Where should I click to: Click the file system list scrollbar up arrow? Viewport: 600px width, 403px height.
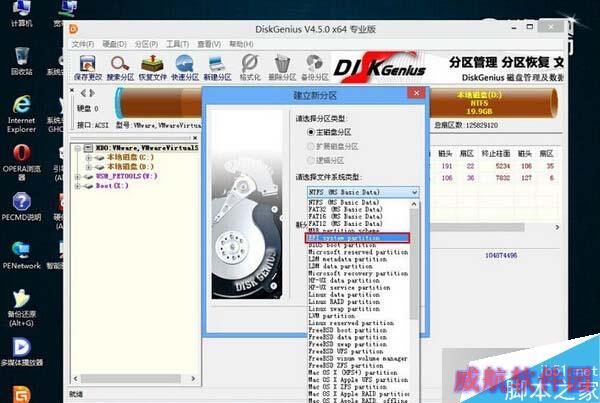click(x=414, y=204)
